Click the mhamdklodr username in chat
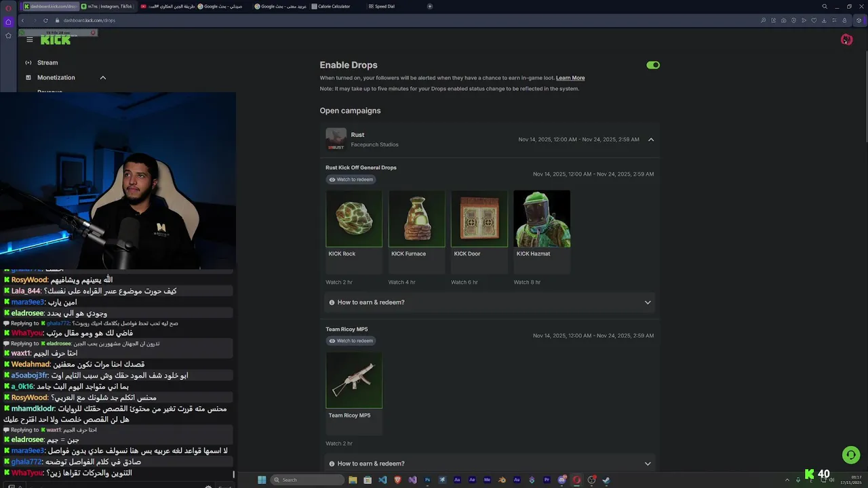 point(33,409)
